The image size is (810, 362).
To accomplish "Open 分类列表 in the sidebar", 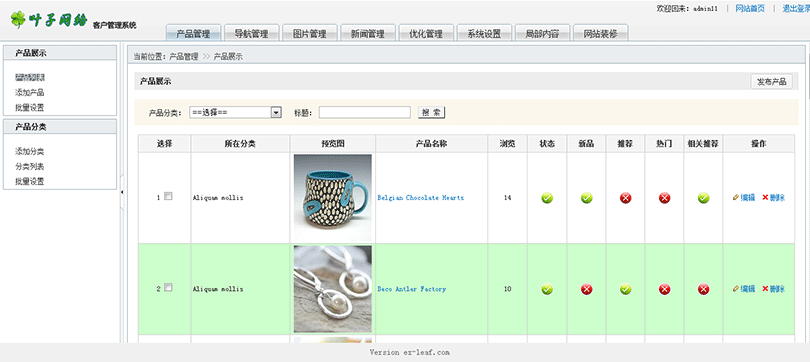I will pos(29,167).
